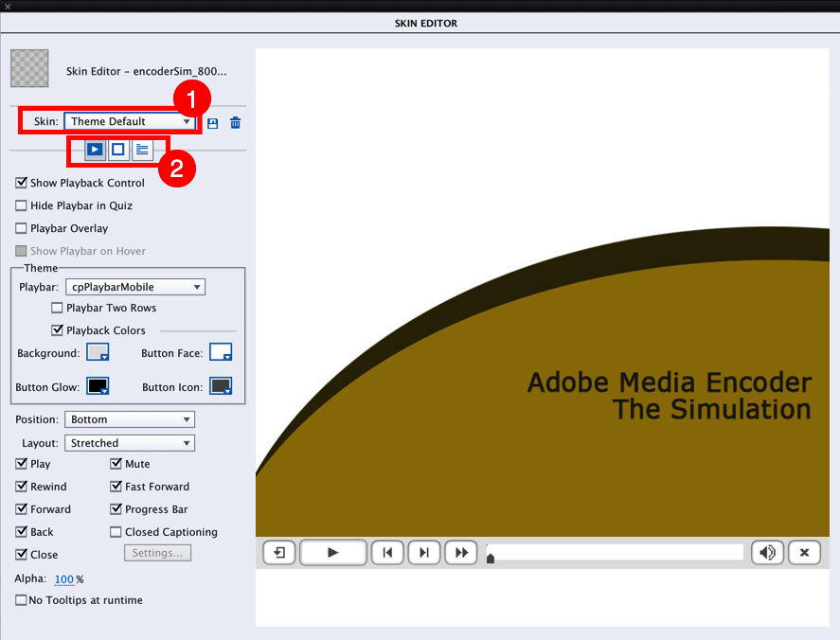Save the current skin with the disk icon
The height and width of the screenshot is (640, 840).
pyautogui.click(x=213, y=123)
